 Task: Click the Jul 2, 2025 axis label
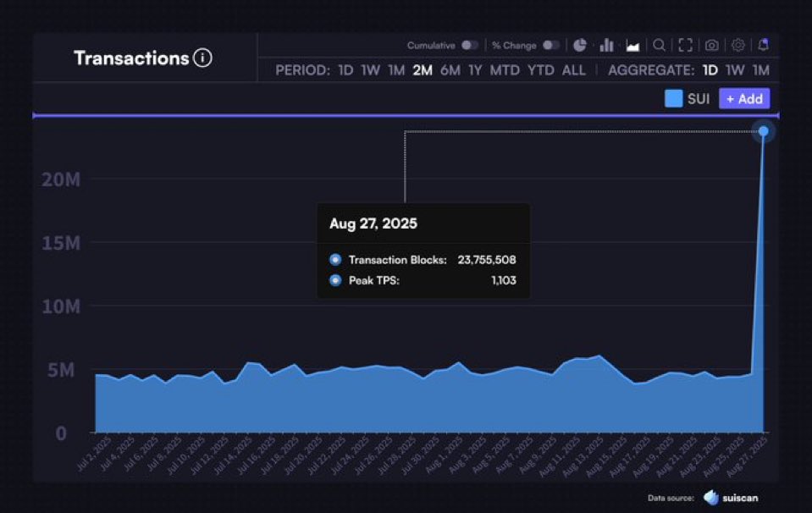click(94, 454)
